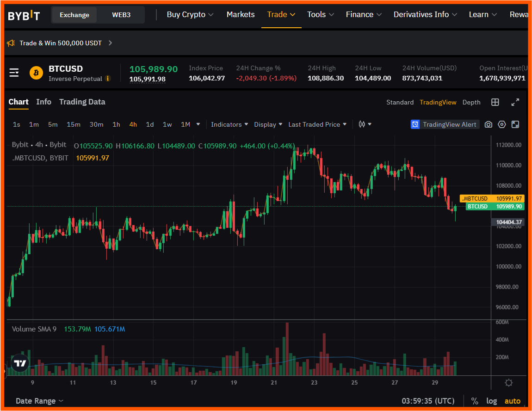The width and height of the screenshot is (532, 411).
Task: Click the BTCUSD pair name
Action: (x=66, y=69)
